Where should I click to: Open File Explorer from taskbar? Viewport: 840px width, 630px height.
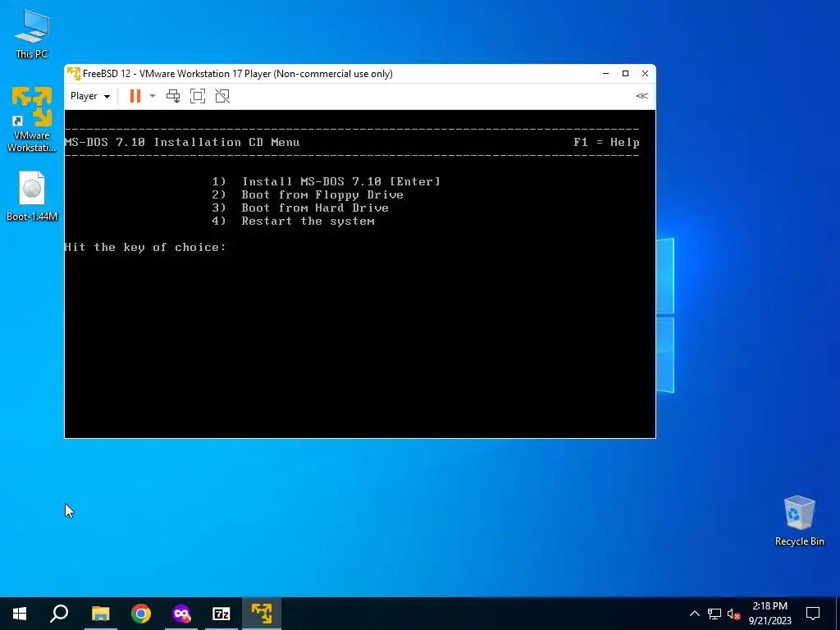point(100,614)
